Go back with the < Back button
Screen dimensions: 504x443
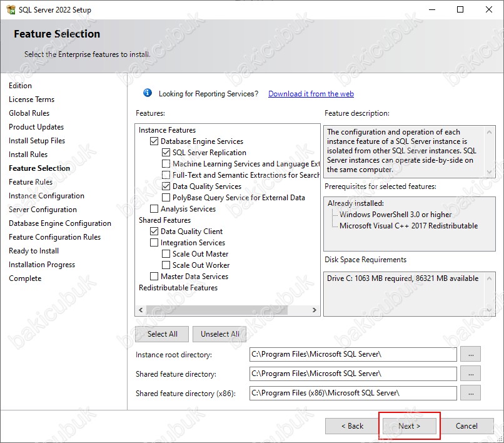[352, 426]
